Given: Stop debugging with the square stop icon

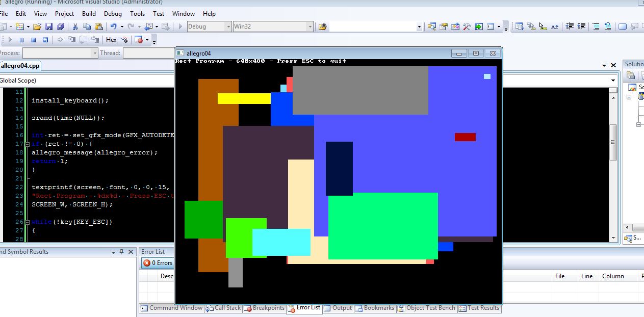Looking at the screenshot, I should (34, 39).
